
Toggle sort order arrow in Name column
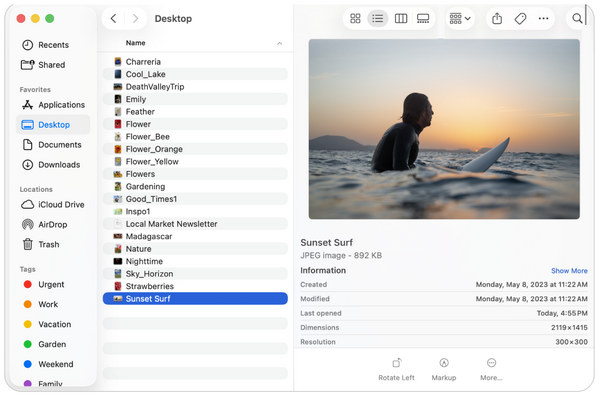(x=279, y=43)
